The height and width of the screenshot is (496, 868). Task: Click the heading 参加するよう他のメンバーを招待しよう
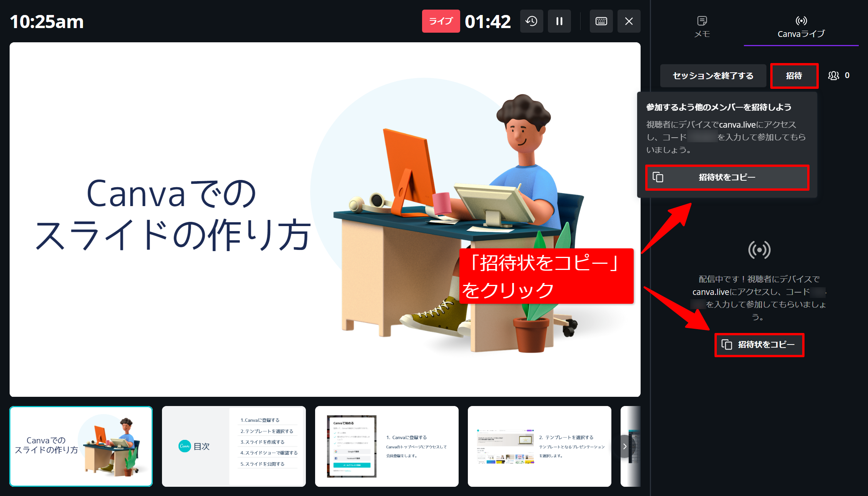click(719, 107)
